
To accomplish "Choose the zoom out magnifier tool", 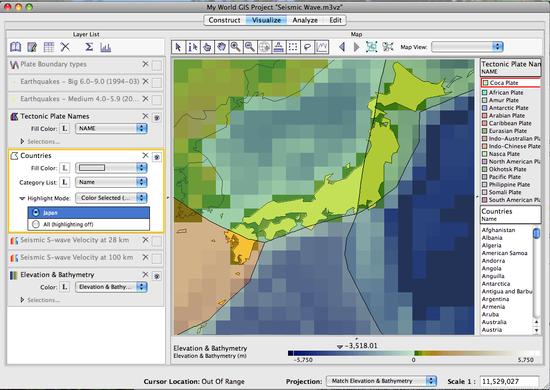I will point(250,47).
